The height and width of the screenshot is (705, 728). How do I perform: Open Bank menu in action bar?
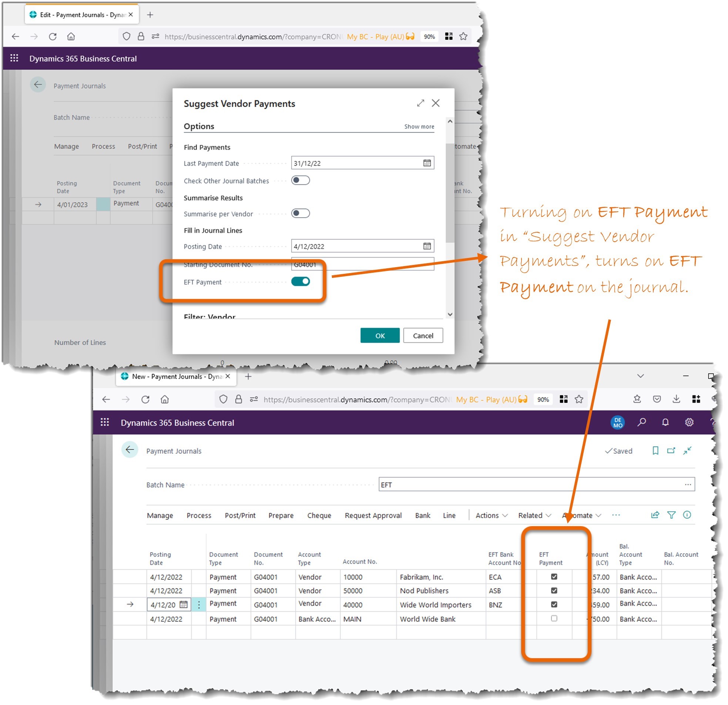click(423, 516)
